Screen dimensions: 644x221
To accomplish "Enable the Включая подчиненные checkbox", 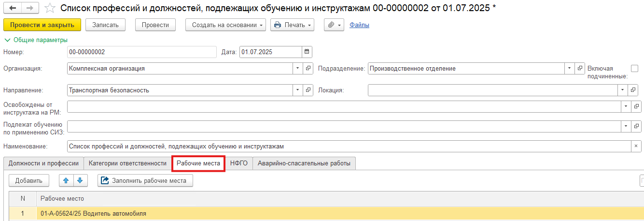I will click(x=634, y=69).
